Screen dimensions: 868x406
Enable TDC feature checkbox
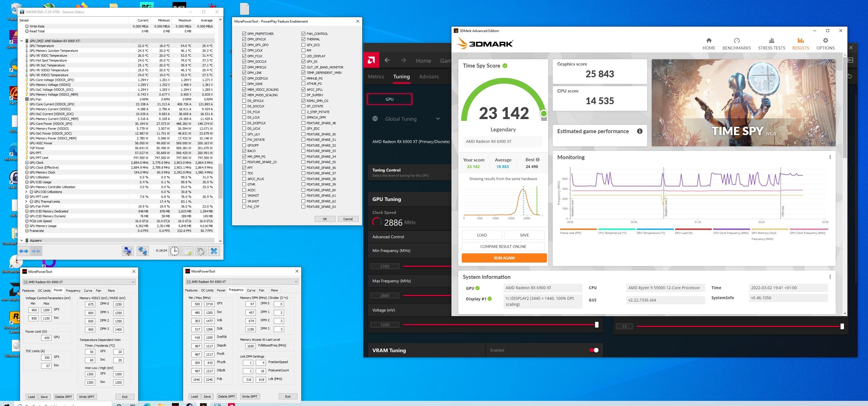pos(244,173)
